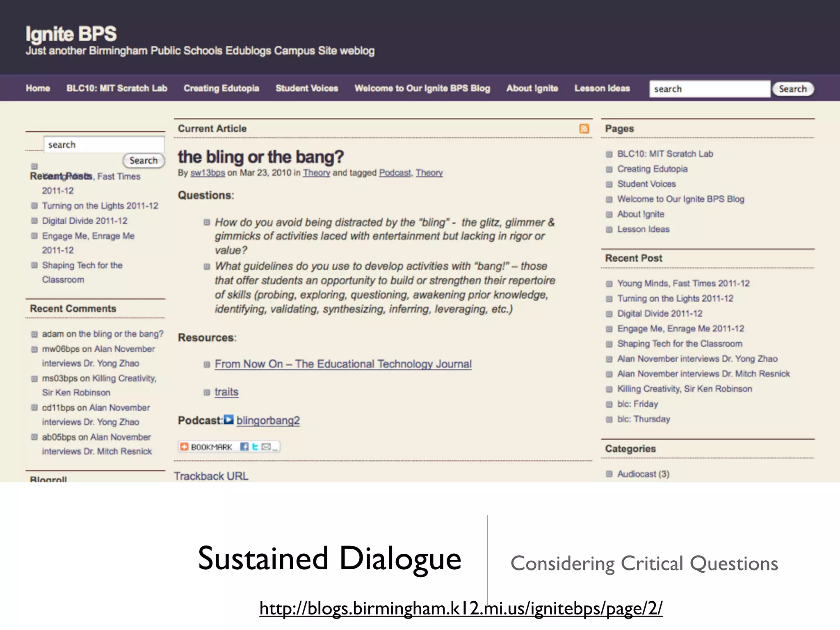Open the traits resource link
The width and height of the screenshot is (840, 630).
(x=226, y=392)
